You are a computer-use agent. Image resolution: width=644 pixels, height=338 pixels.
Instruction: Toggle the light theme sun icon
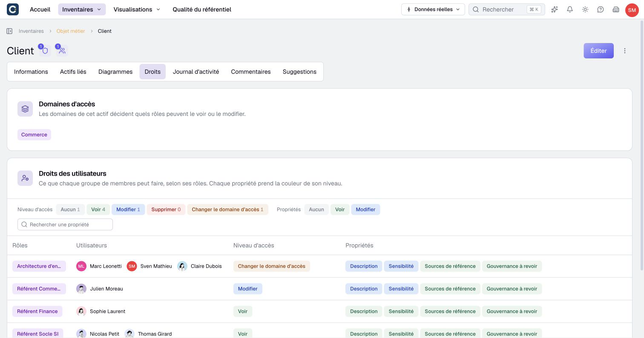585,9
